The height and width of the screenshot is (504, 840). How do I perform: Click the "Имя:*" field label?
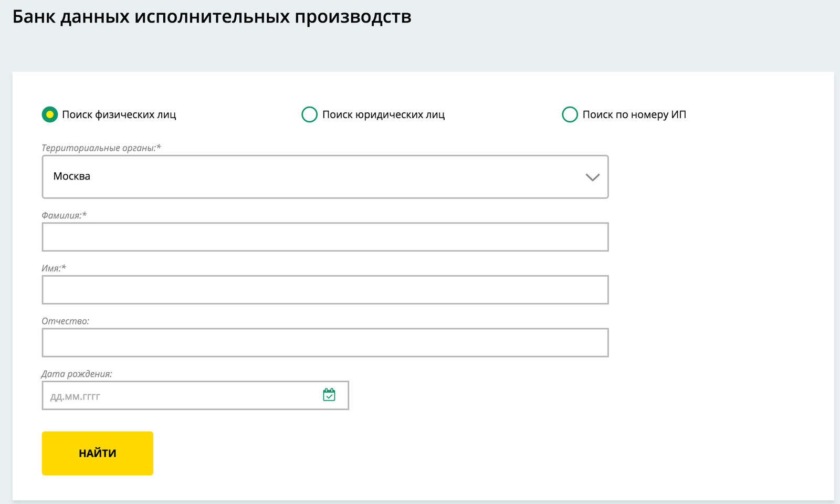(x=54, y=268)
